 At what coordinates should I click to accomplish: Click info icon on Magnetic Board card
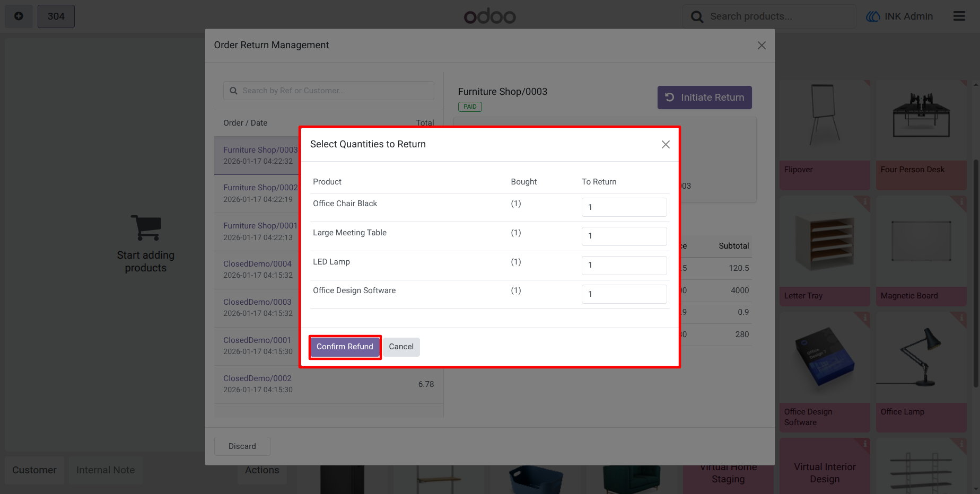point(961,202)
